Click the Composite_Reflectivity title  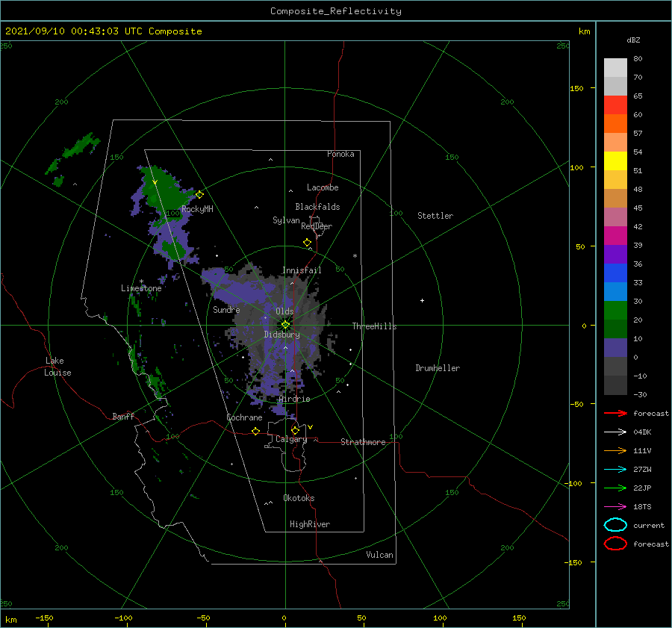336,11
